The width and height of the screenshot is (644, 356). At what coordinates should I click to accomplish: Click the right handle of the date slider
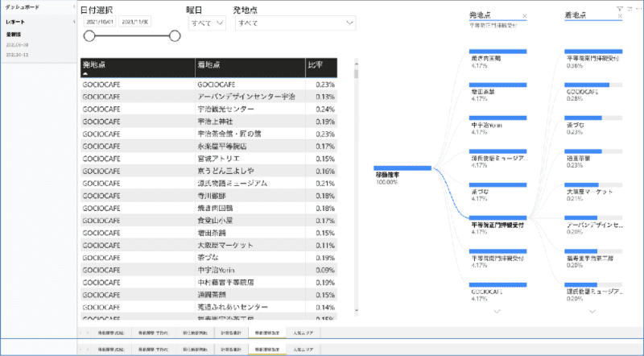pos(175,36)
